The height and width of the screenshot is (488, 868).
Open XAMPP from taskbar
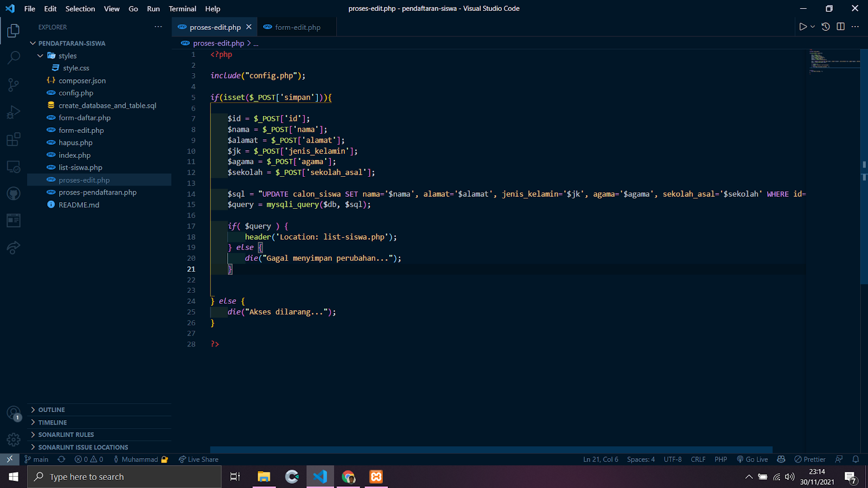point(376,477)
